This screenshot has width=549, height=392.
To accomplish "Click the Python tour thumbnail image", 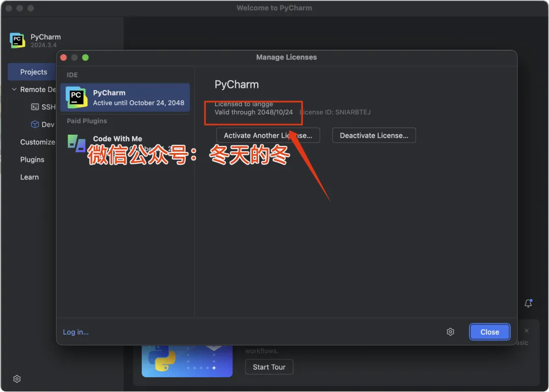I will [x=187, y=361].
